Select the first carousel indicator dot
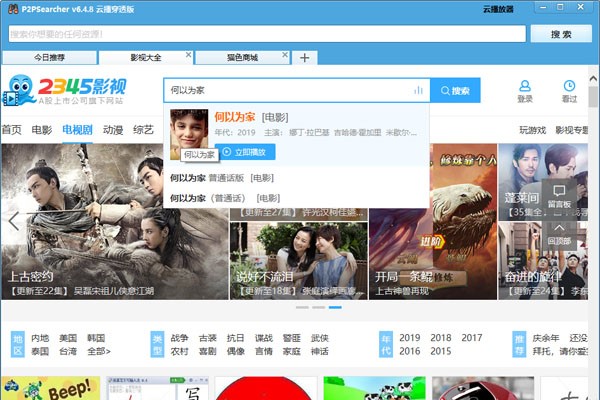The image size is (600, 400). 302,307
